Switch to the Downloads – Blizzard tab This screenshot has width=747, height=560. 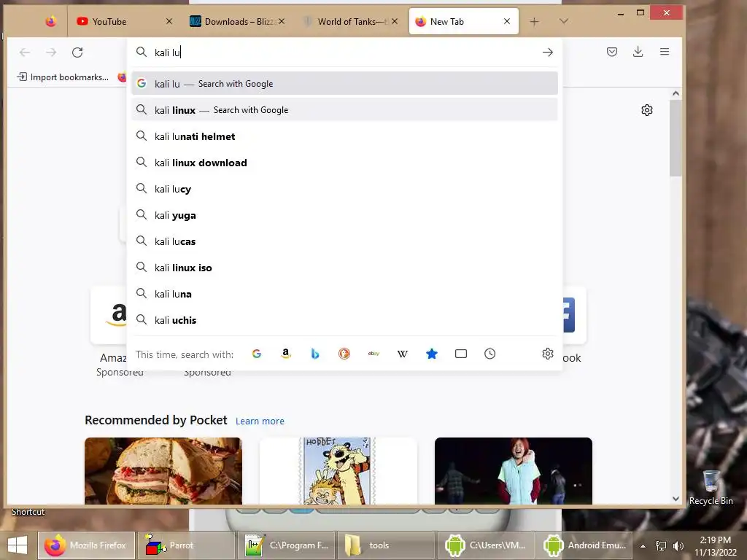(x=237, y=21)
